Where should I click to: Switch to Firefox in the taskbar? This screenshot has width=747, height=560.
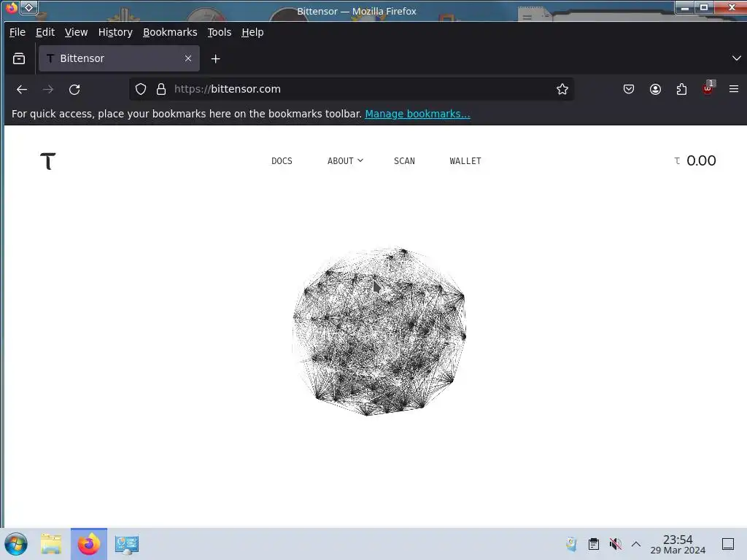point(89,544)
